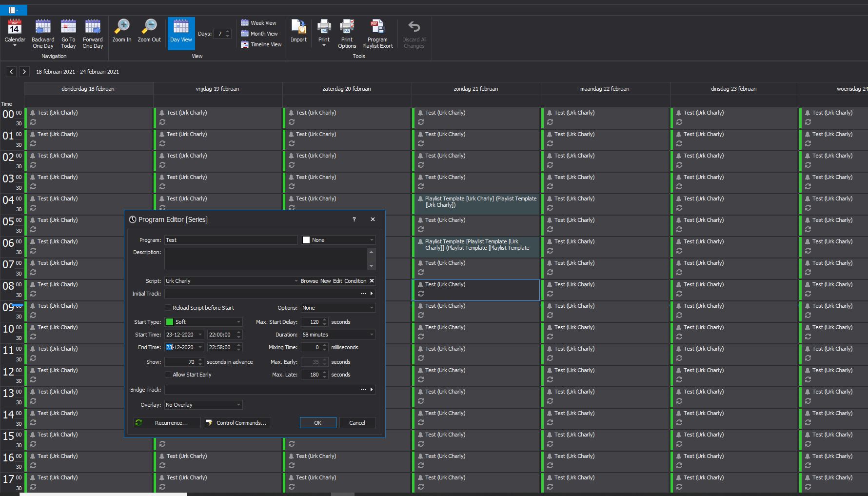Open the Duration dropdown list

(372, 335)
